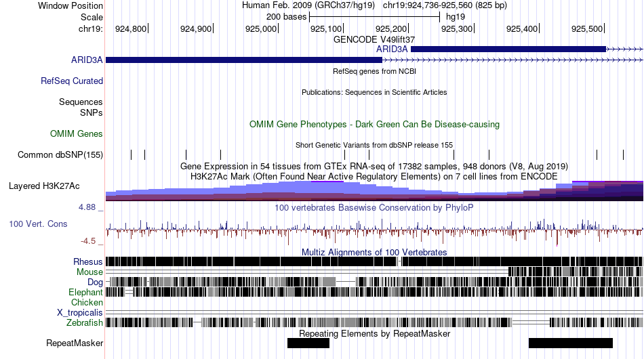The height and width of the screenshot is (359, 644).
Task: Click the ARID3A track label at left
Action: 87,60
